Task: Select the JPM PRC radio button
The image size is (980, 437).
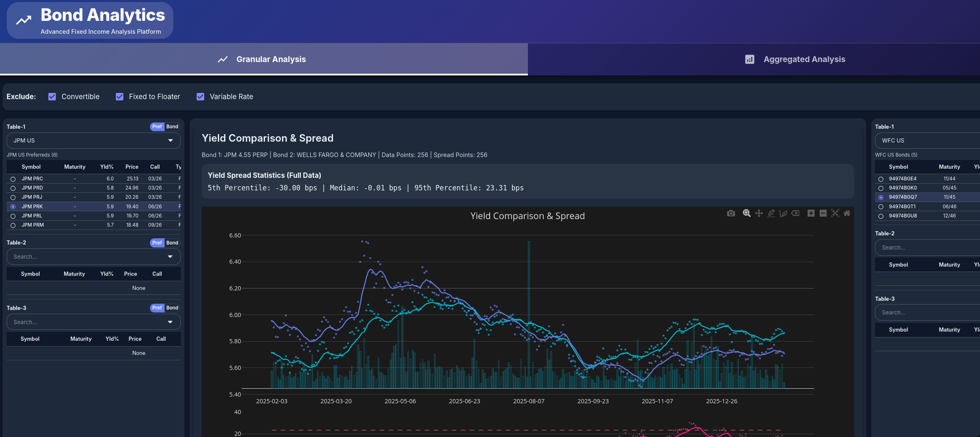Action: click(13, 178)
